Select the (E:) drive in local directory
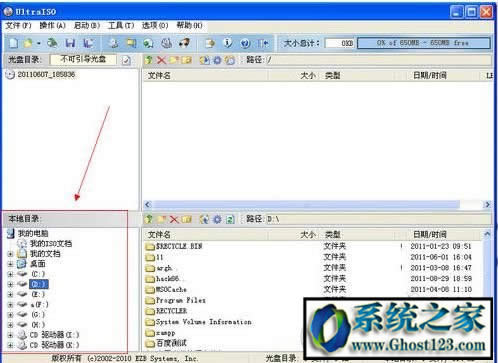 pyautogui.click(x=38, y=294)
